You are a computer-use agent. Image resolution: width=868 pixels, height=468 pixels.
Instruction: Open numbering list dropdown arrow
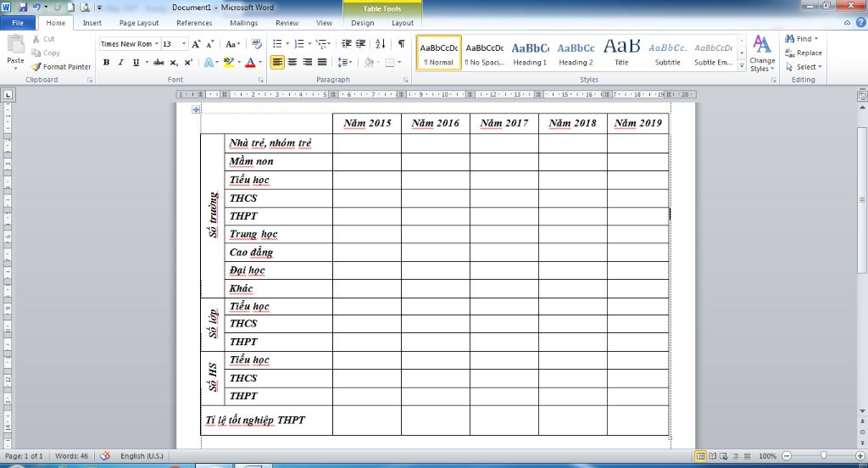pos(309,44)
